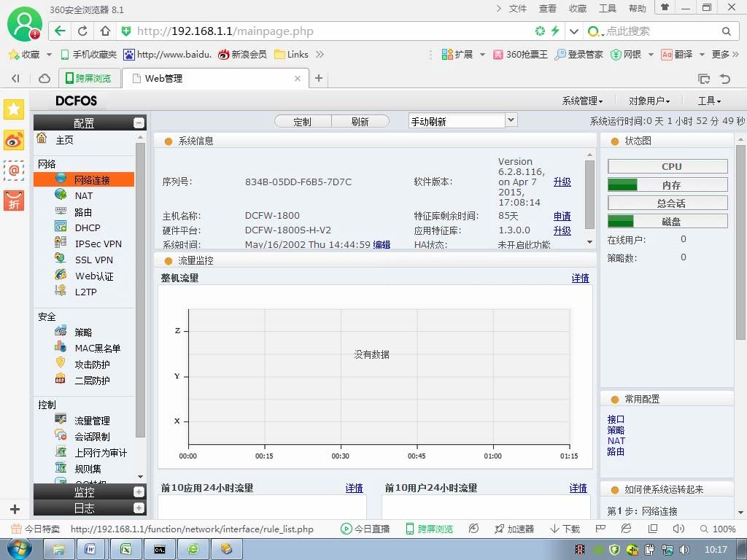The width and height of the screenshot is (747, 560).
Task: Open the address bar history dropdown arrow
Action: pos(573,31)
